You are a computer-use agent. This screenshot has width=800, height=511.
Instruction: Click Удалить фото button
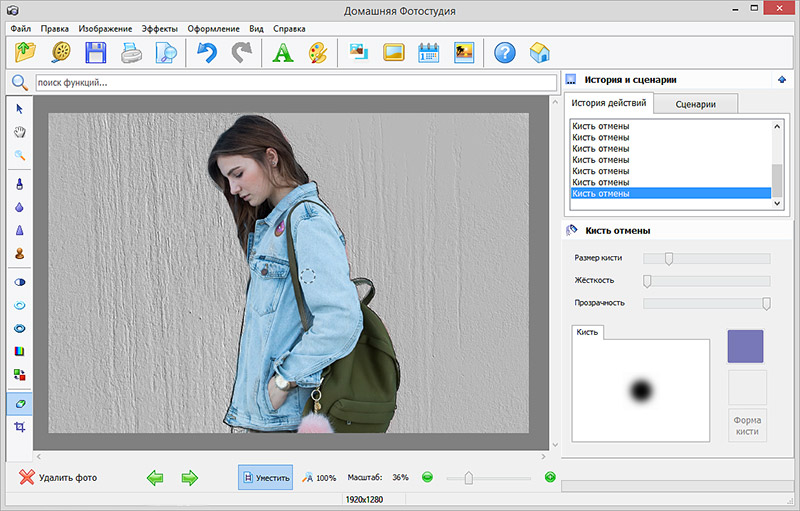click(58, 477)
